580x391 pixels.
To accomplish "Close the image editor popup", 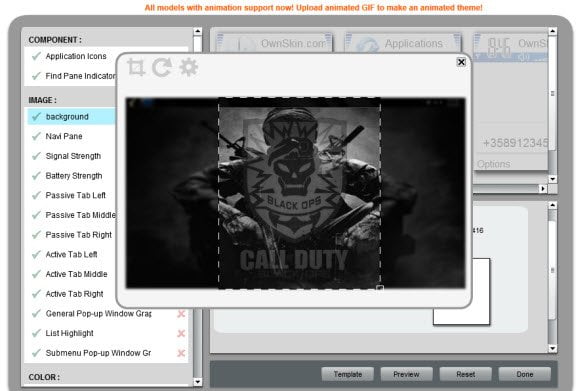I will [461, 62].
